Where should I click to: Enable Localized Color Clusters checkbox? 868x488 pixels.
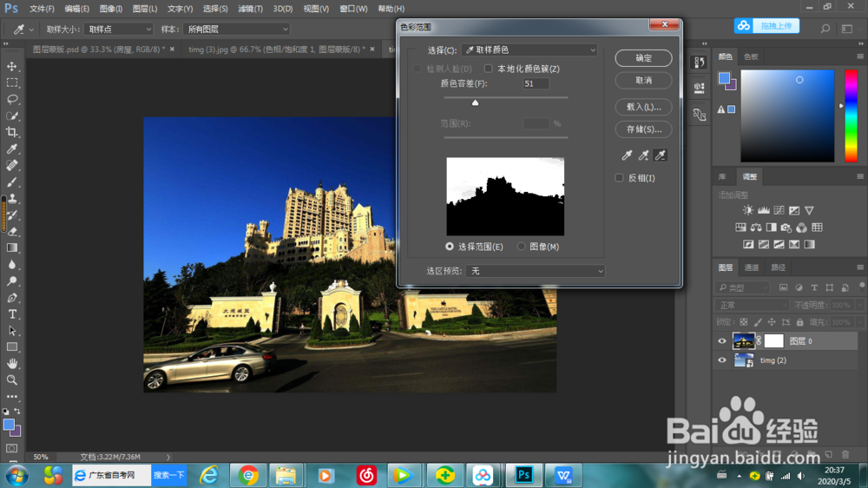pyautogui.click(x=488, y=69)
